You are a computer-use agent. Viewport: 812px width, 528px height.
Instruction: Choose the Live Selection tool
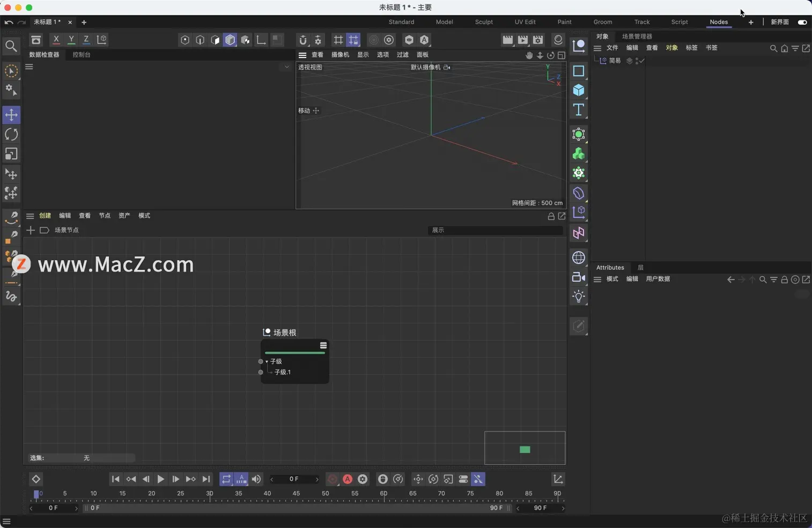(11, 71)
